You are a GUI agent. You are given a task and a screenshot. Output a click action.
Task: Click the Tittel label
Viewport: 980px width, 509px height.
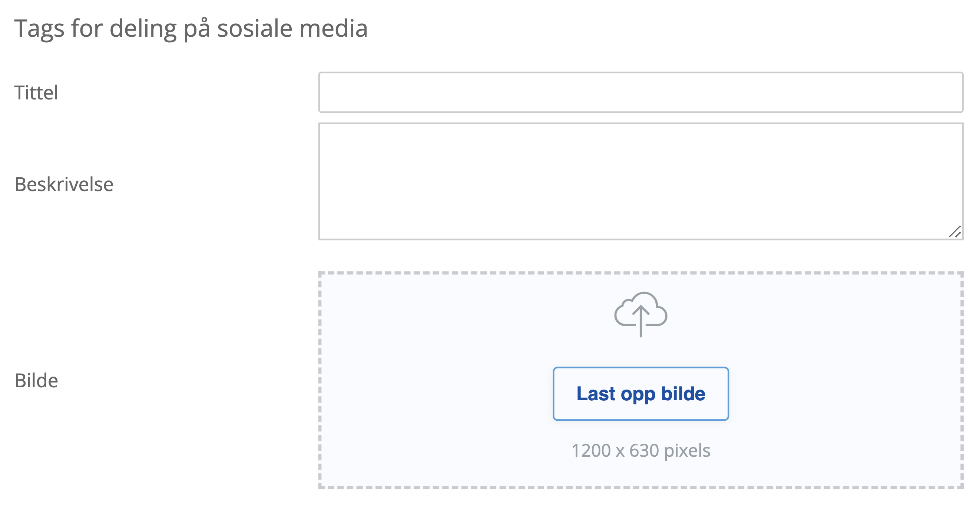[36, 92]
